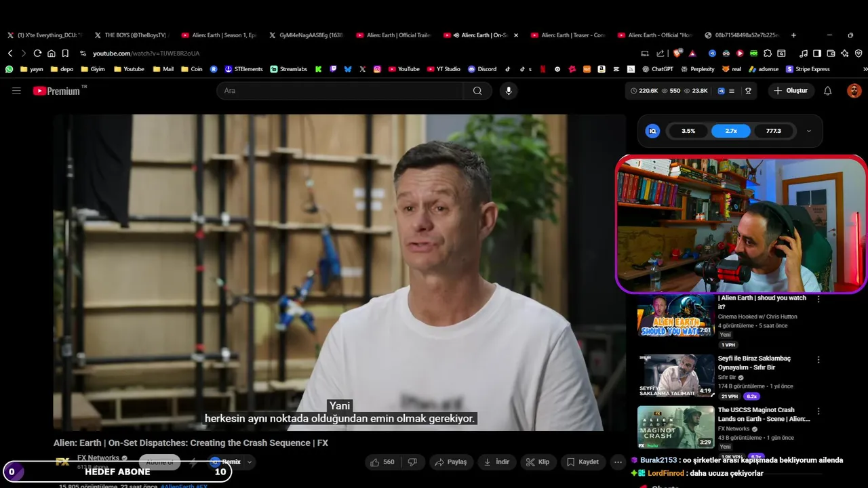This screenshot has width=868, height=488.
Task: Open the STElements bookmark
Action: tap(243, 69)
